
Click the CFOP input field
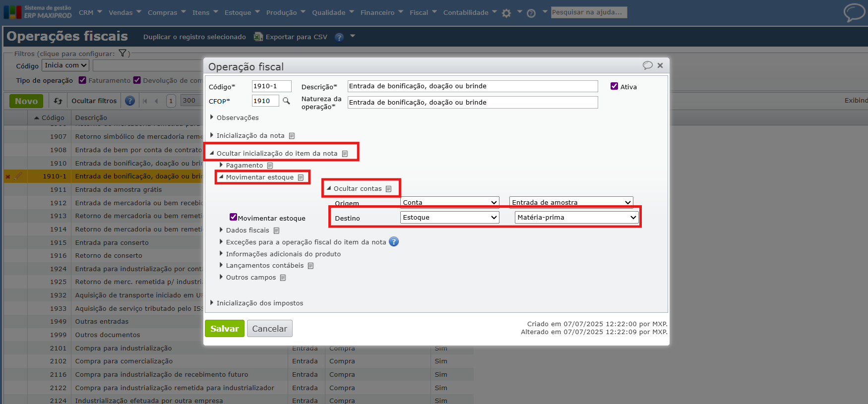pos(265,101)
